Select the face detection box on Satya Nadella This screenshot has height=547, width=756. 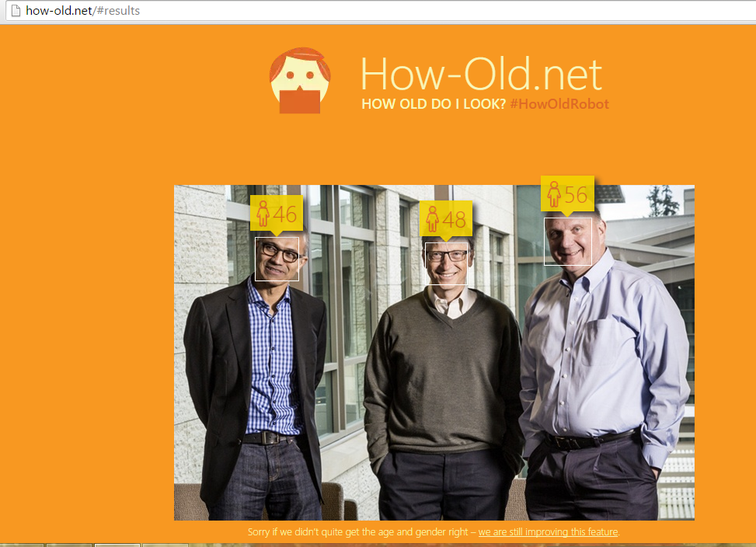coord(277,259)
